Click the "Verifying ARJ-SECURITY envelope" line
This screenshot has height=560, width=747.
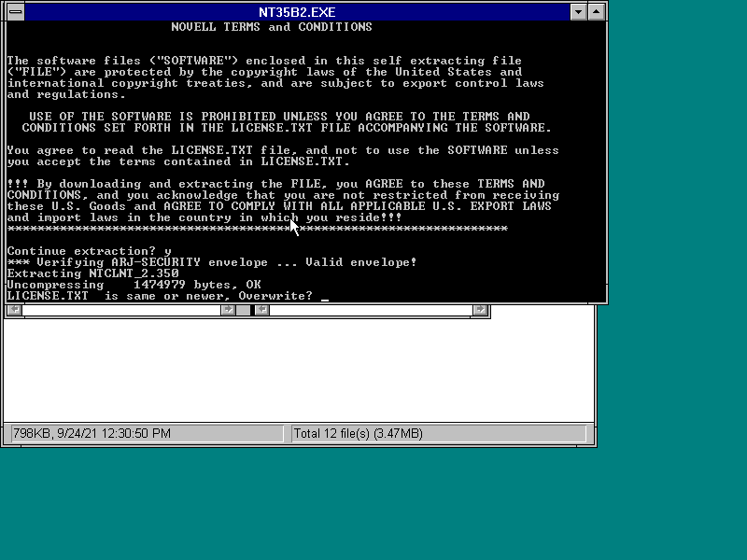[212, 262]
